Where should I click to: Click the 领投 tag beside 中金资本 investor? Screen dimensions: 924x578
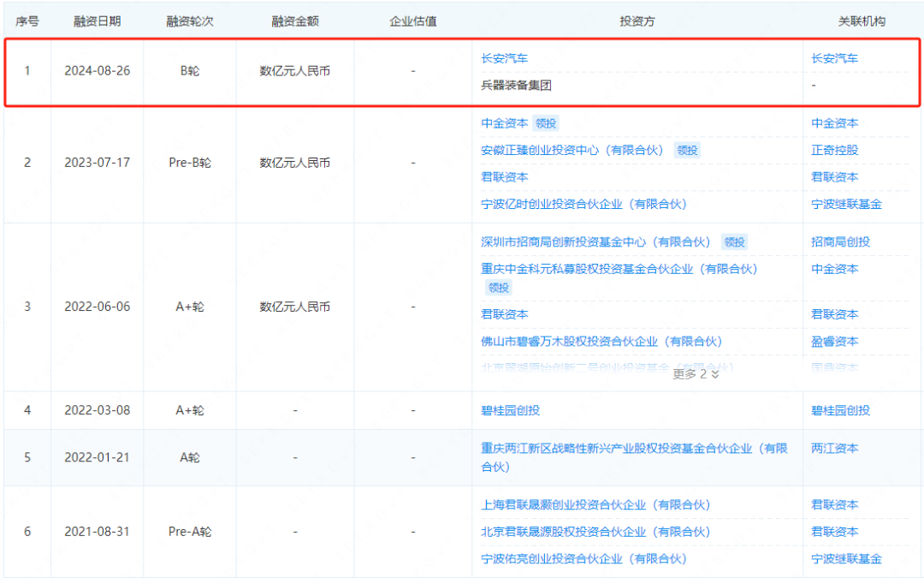pyautogui.click(x=546, y=123)
